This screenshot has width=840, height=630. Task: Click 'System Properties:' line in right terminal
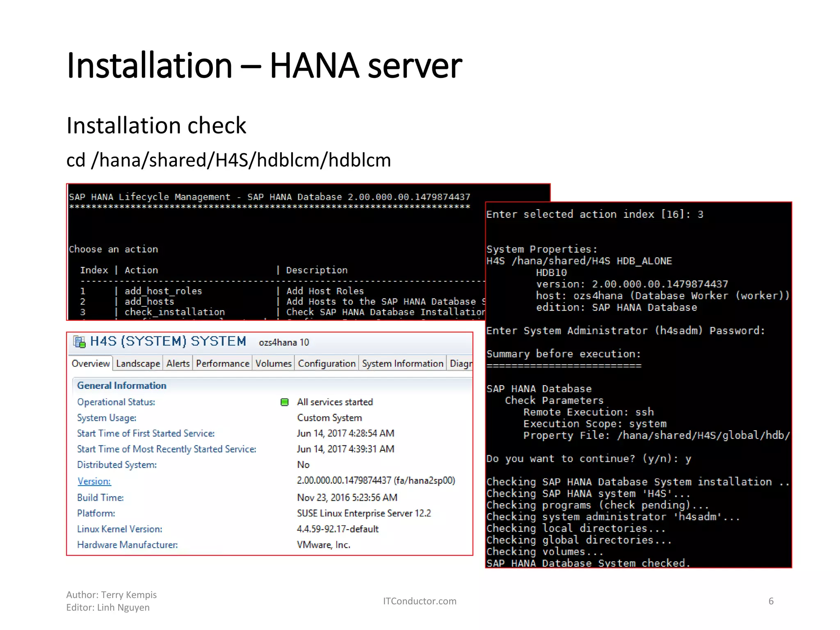point(542,249)
